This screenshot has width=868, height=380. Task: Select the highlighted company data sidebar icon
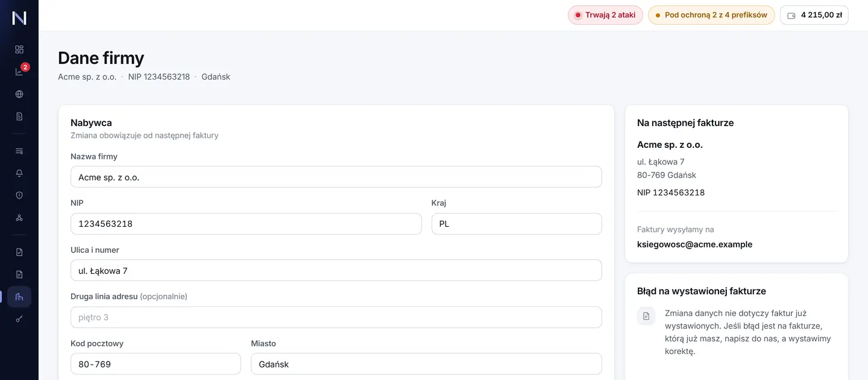[19, 297]
